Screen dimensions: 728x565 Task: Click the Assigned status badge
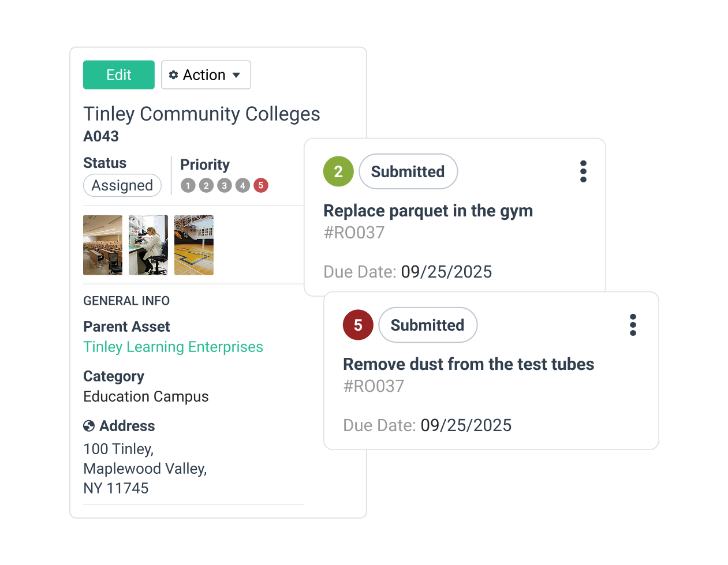click(x=122, y=185)
